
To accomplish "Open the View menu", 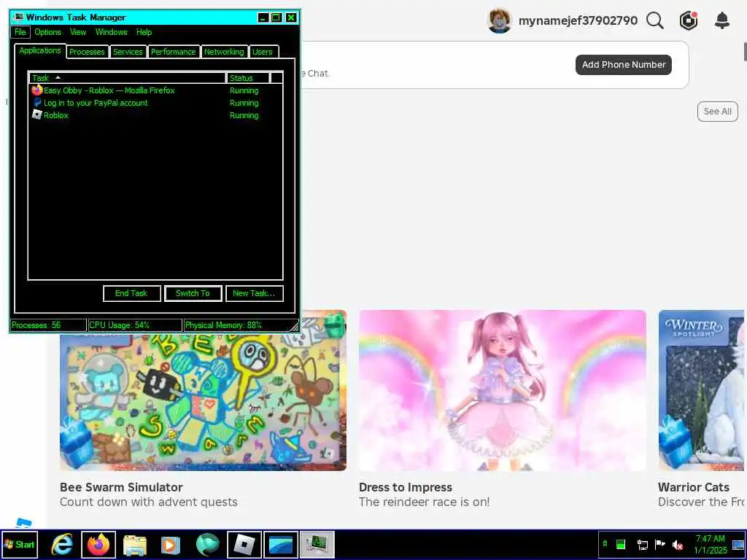I will [x=78, y=32].
